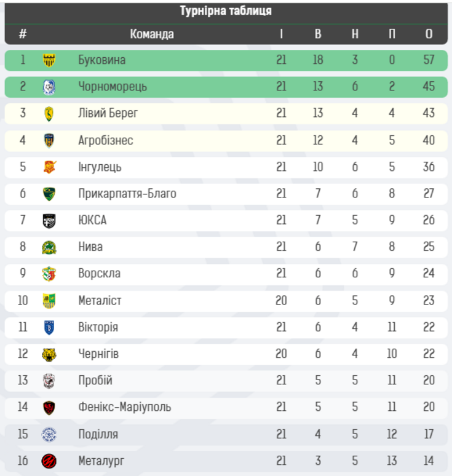Image resolution: width=452 pixels, height=476 pixels.
Task: Click the Турнірна таблиця title
Action: pos(226,11)
